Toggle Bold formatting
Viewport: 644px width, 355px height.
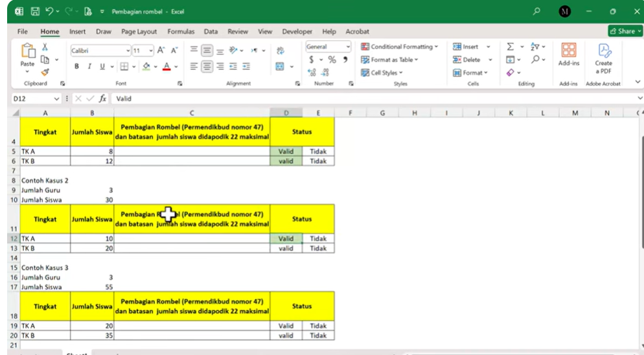[76, 66]
